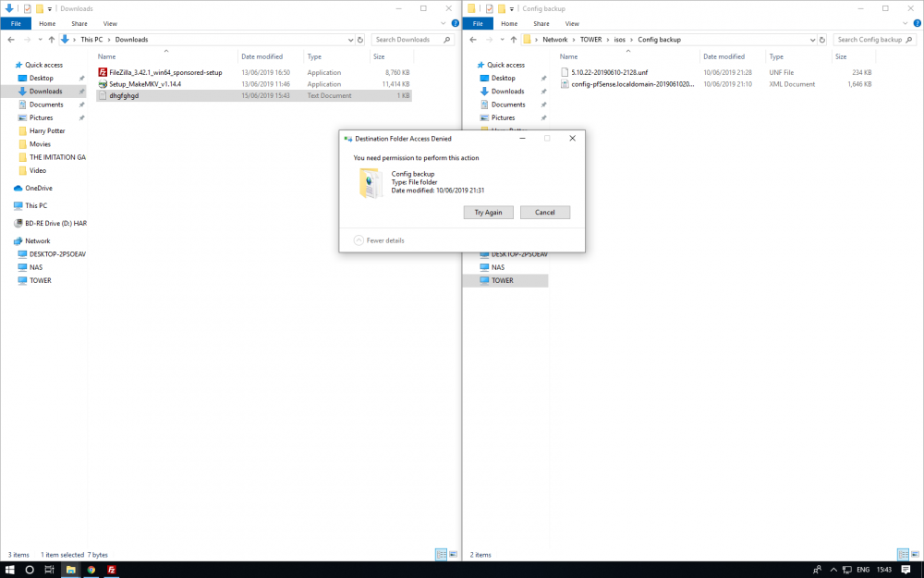Cancel the Destination Folder Access Denied dialog
The width and height of the screenshot is (924, 578).
[x=544, y=213]
